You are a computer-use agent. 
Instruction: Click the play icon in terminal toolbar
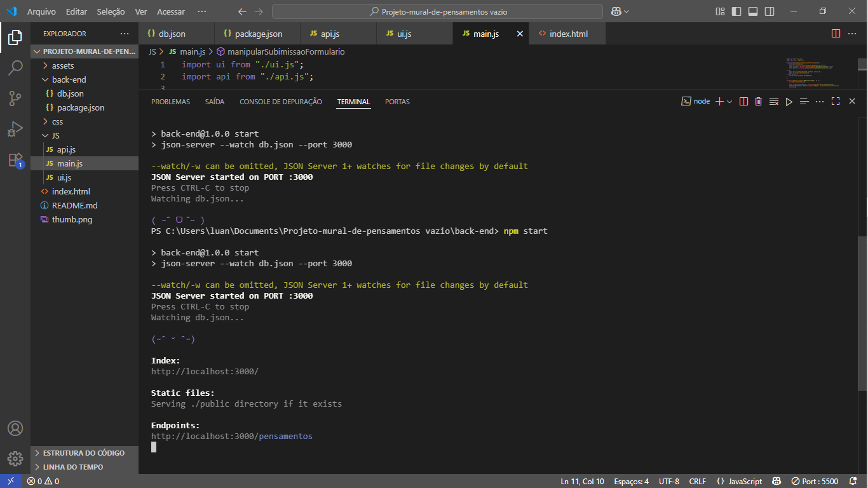pyautogui.click(x=789, y=102)
